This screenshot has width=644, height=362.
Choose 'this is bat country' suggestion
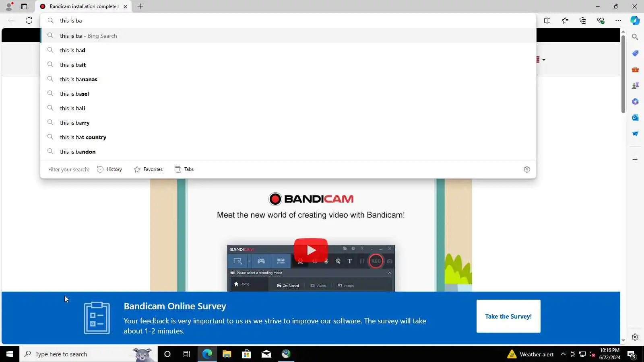point(288,137)
